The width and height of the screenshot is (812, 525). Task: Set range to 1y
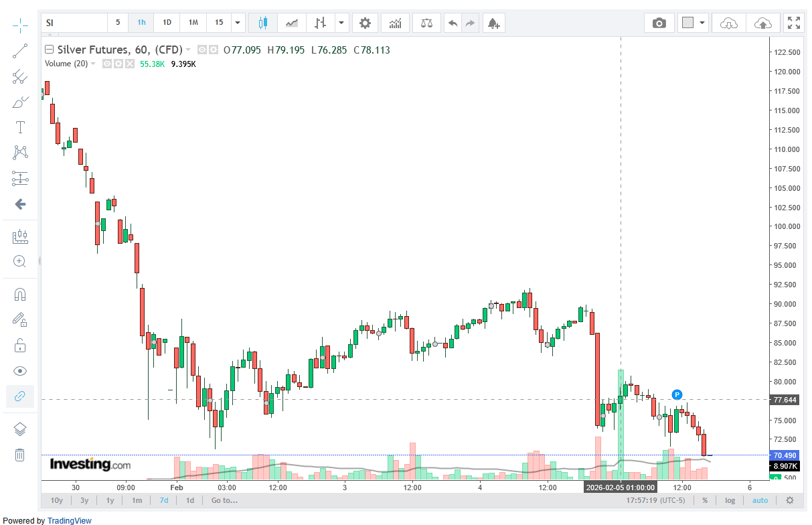tap(110, 500)
